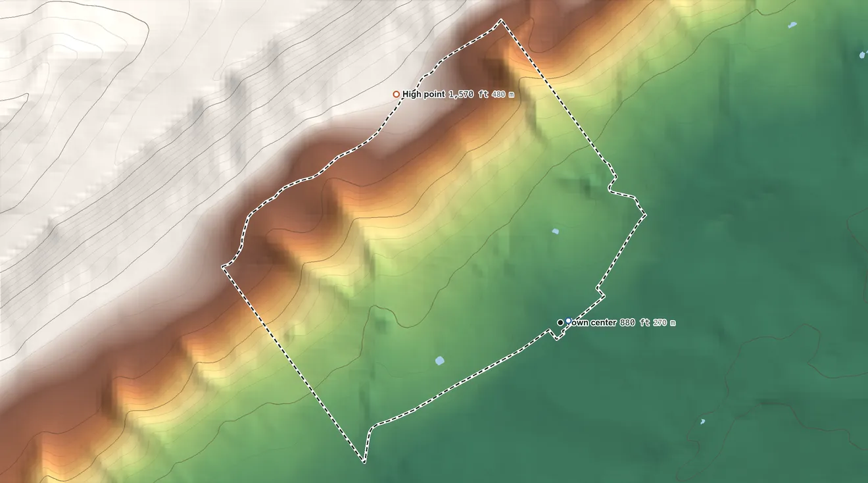Viewport: 868px width, 483px height.
Task: Click the High point circle marker
Action: click(396, 95)
